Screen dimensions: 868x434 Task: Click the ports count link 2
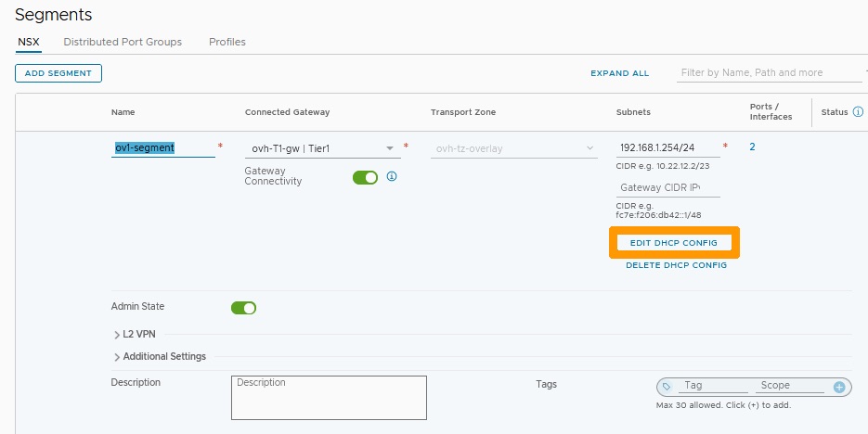coord(752,147)
